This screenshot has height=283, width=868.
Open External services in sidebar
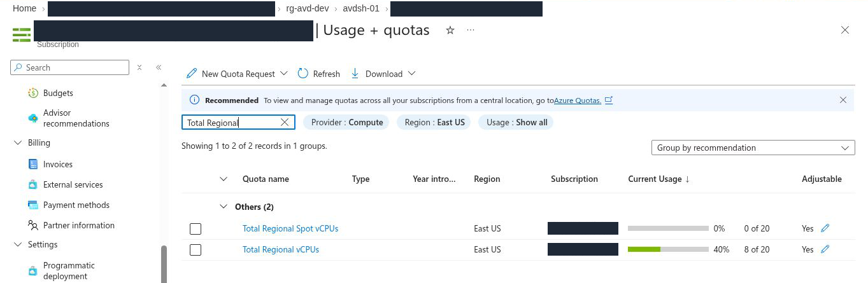coord(73,184)
